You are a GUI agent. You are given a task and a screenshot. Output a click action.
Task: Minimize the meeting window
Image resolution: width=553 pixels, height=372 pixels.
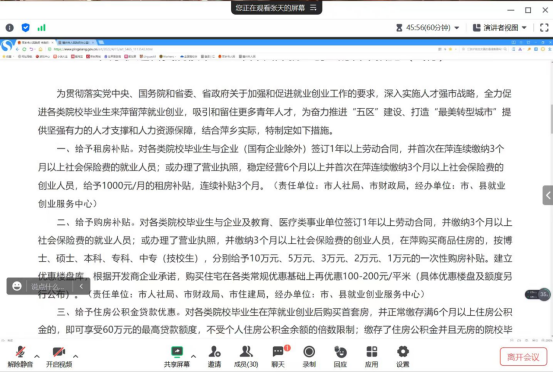pyautogui.click(x=511, y=10)
